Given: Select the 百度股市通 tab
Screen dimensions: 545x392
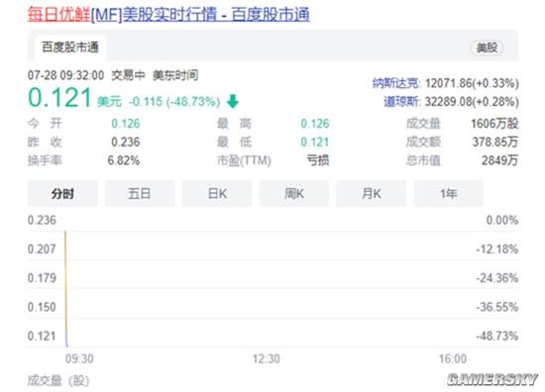Looking at the screenshot, I should tap(70, 48).
